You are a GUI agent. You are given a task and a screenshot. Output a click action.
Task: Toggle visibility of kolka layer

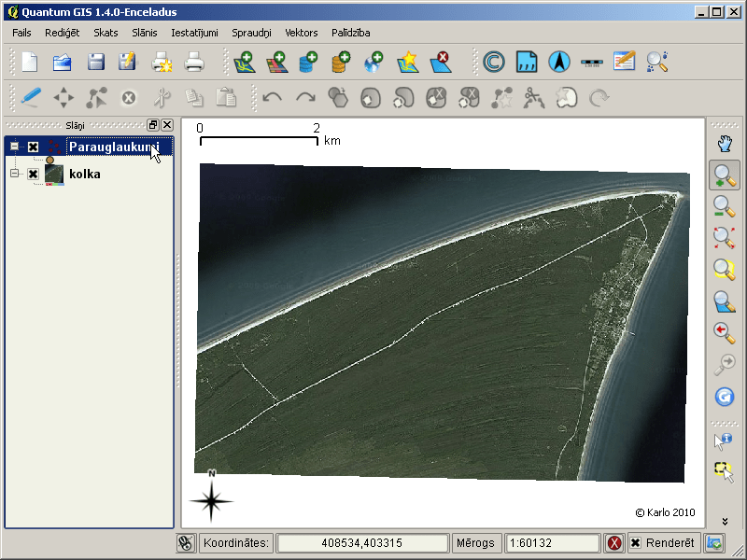pyautogui.click(x=33, y=174)
